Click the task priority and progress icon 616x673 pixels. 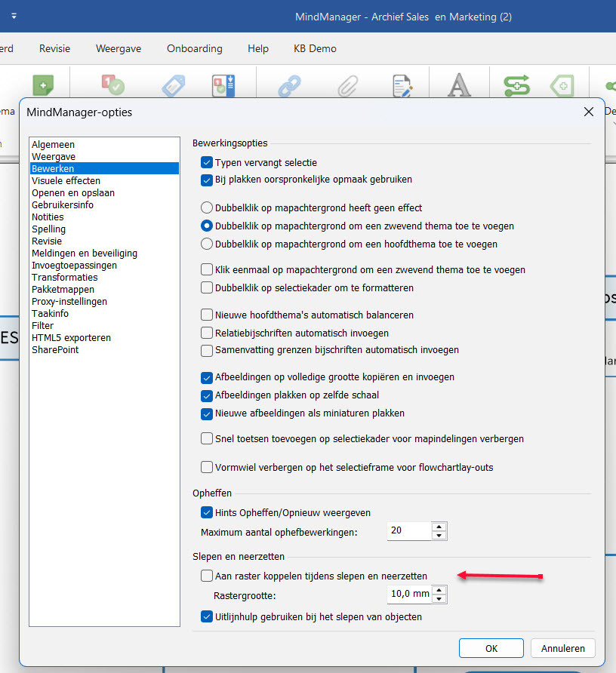click(112, 85)
